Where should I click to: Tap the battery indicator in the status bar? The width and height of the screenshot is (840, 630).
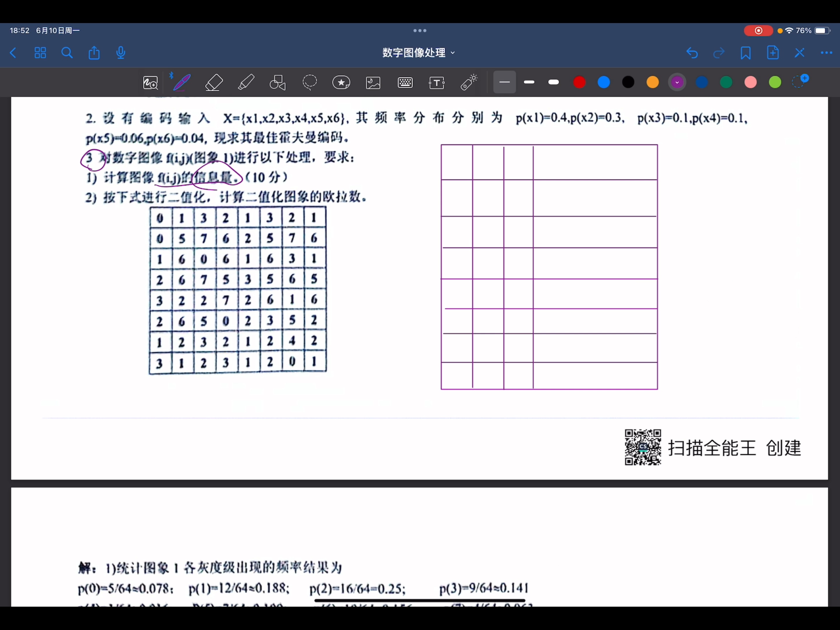pyautogui.click(x=822, y=30)
